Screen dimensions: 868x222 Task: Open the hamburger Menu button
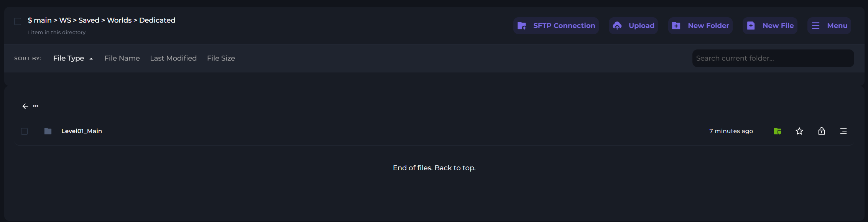pyautogui.click(x=829, y=26)
